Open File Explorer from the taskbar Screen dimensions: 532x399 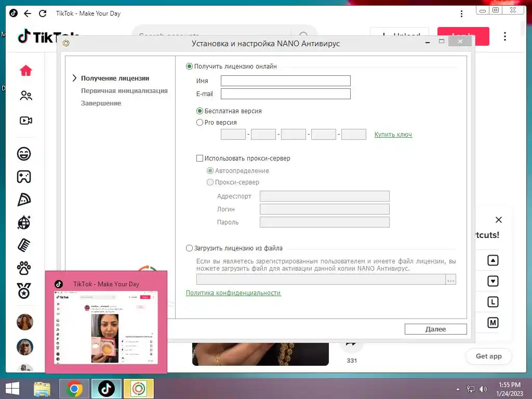point(42,389)
